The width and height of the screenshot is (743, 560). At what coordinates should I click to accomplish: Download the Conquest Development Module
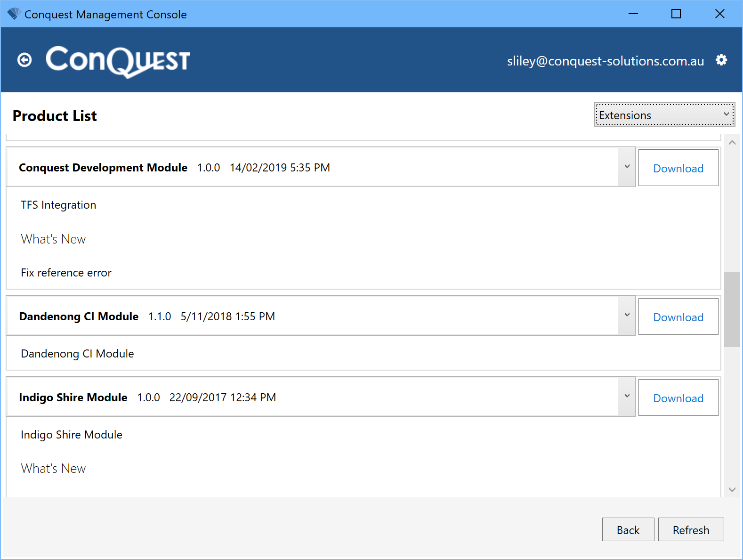point(678,168)
